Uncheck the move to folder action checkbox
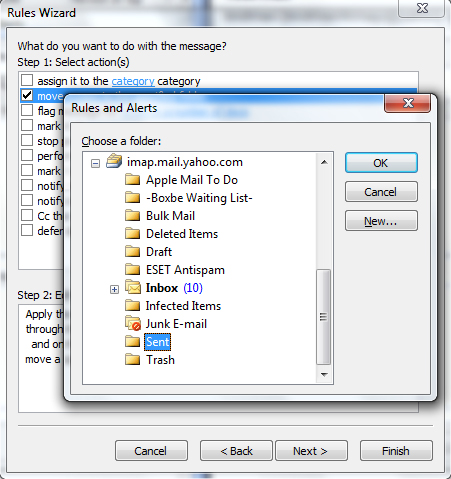Screen dimensions: 451x479 tap(27, 95)
